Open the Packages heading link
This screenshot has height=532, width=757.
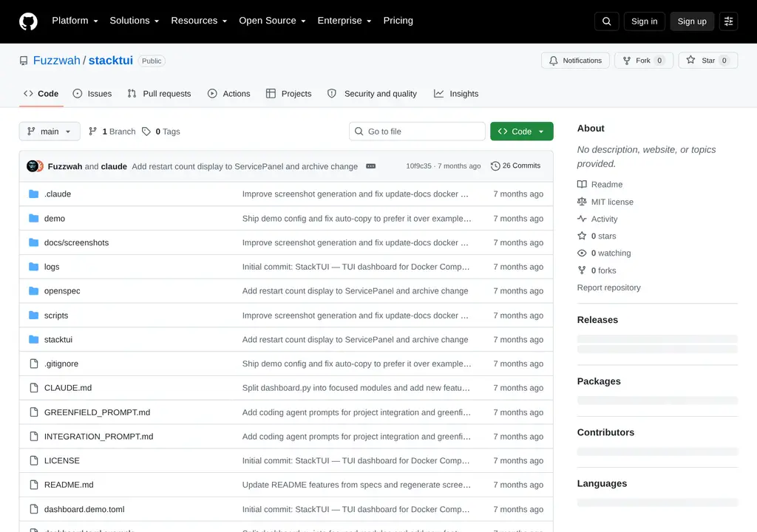coord(599,381)
